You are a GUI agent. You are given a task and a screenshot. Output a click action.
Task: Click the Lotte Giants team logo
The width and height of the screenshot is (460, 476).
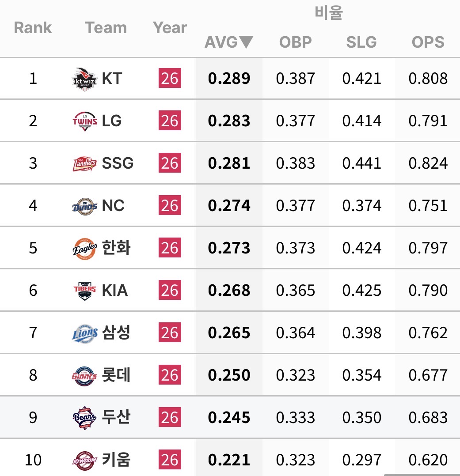tap(84, 376)
